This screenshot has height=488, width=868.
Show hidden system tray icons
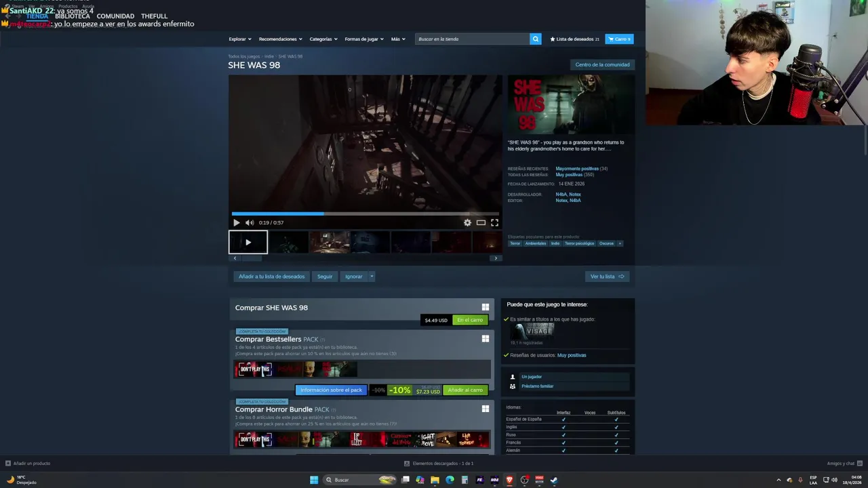(778, 480)
